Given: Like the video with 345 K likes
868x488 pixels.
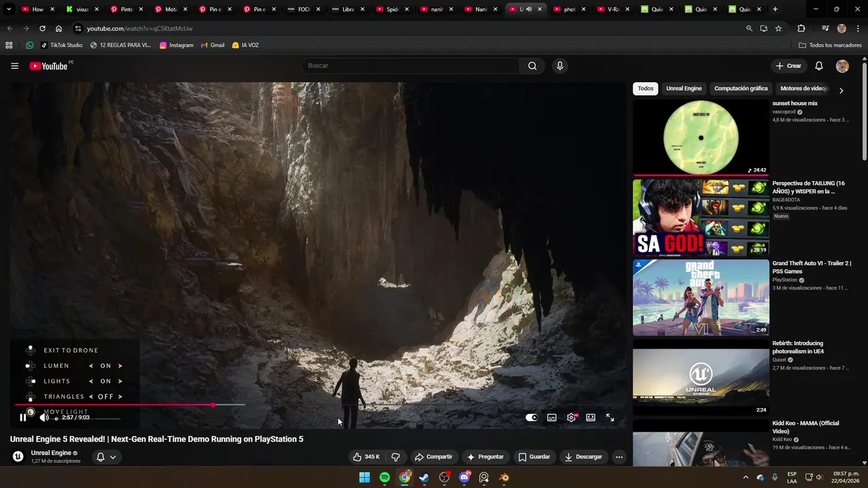Looking at the screenshot, I should [366, 457].
